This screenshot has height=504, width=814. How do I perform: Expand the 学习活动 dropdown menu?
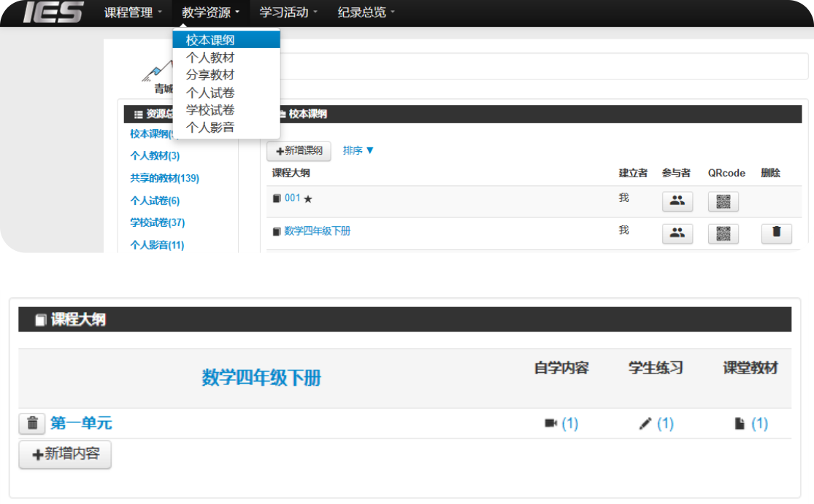[x=288, y=12]
